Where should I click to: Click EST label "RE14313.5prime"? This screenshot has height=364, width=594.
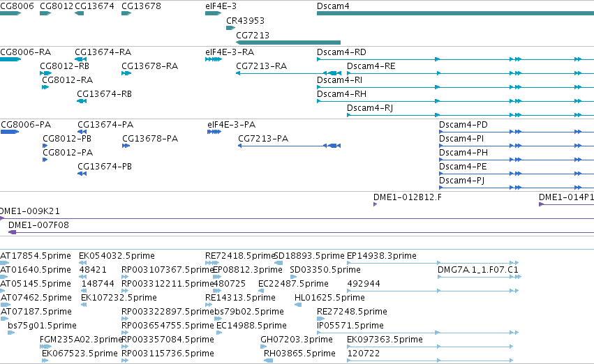(x=240, y=298)
